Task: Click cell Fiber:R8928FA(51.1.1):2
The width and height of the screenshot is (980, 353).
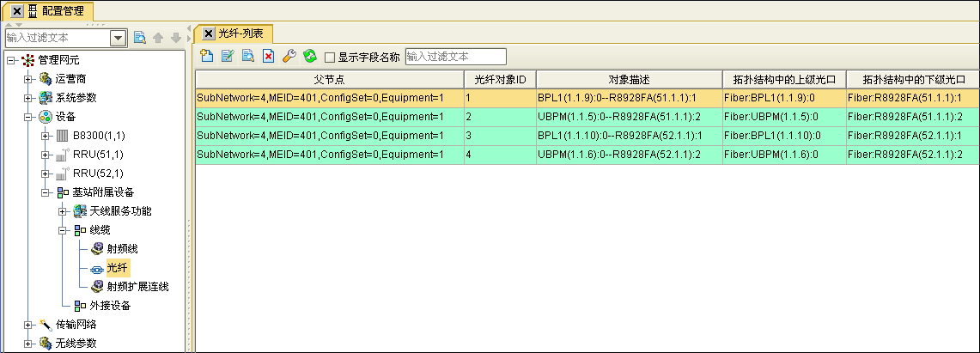Action: click(x=913, y=117)
